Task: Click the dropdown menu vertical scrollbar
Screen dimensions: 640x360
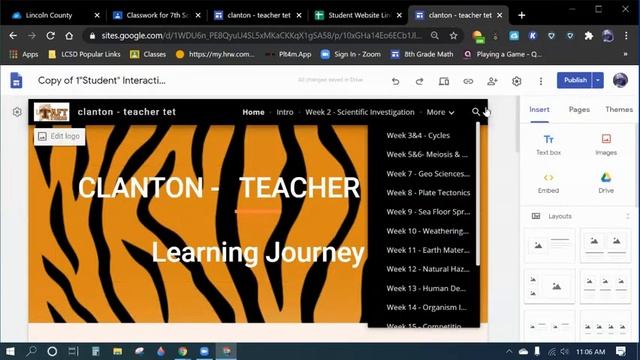Action: [x=478, y=193]
